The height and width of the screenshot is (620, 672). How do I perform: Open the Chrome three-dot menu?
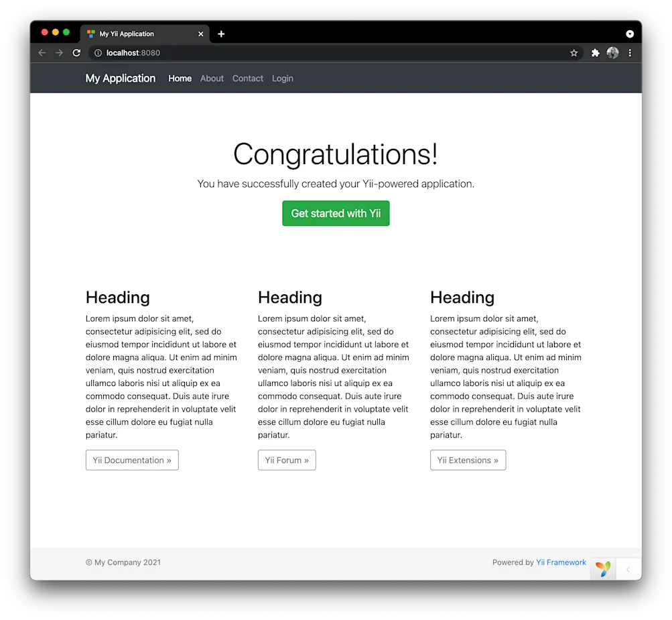pyautogui.click(x=630, y=52)
